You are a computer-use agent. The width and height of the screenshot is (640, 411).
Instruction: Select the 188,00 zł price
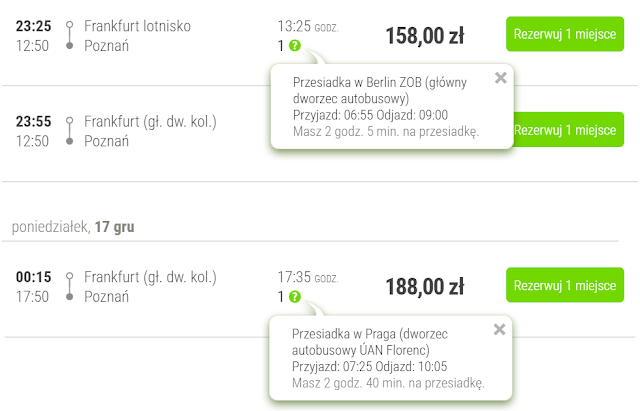pos(424,288)
